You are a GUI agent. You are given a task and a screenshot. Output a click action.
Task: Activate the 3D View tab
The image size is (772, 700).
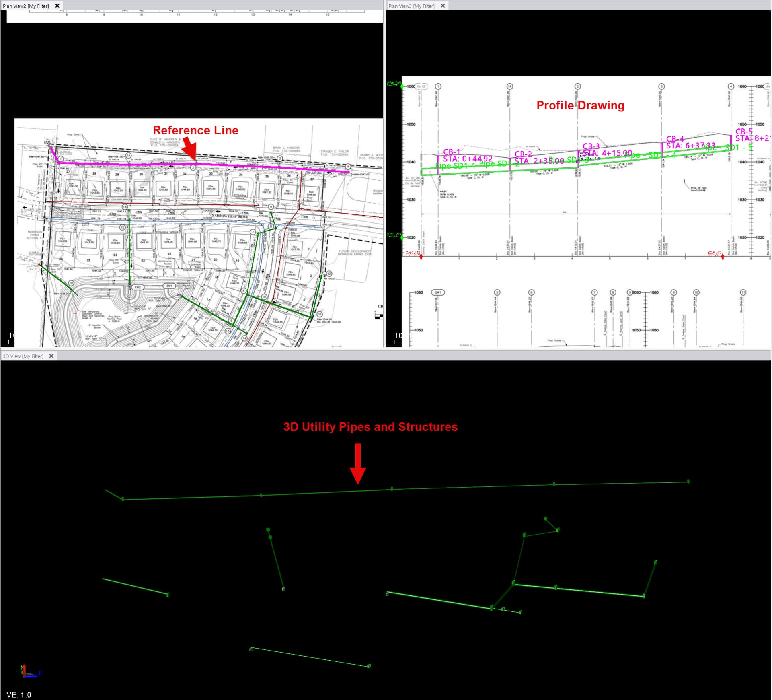coord(23,356)
